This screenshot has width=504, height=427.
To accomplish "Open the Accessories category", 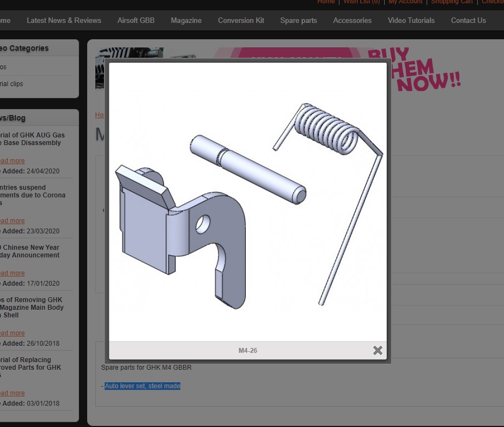I will coord(353,21).
